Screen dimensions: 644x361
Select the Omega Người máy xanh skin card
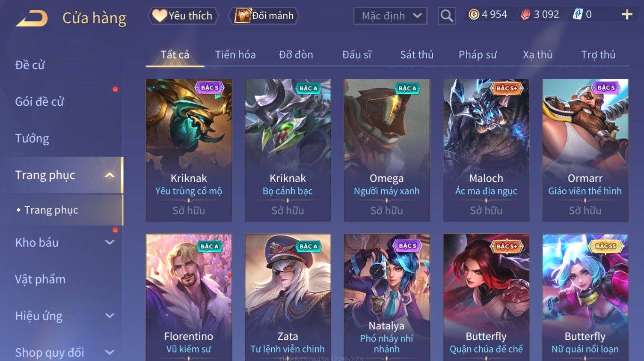point(387,150)
